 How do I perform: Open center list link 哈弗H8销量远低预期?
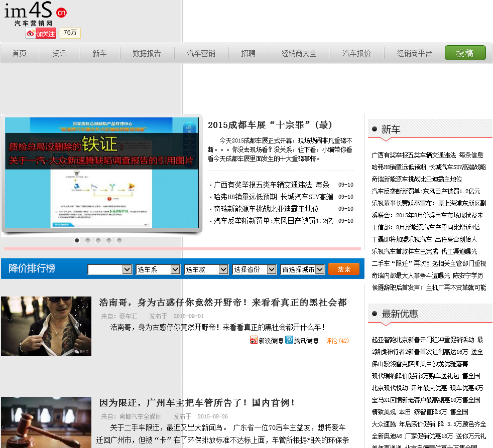[x=273, y=197]
